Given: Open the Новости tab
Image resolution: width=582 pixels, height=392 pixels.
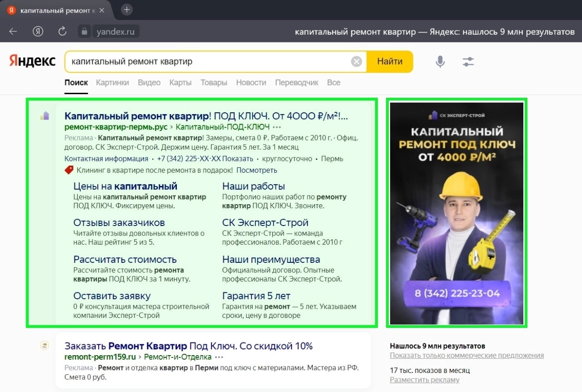Looking at the screenshot, I should point(251,82).
